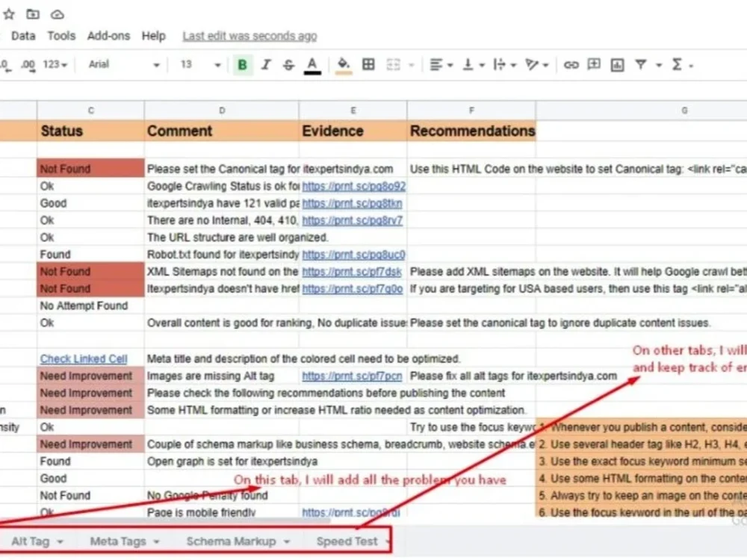Click the create filter icon
The image size is (747, 560).
[641, 64]
